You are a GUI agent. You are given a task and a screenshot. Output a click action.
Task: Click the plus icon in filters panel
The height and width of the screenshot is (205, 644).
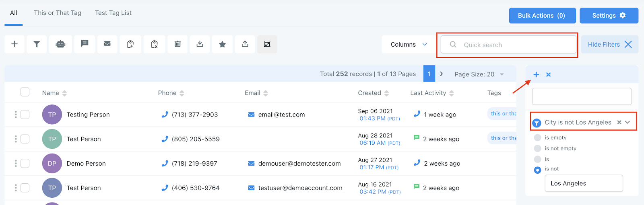536,74
